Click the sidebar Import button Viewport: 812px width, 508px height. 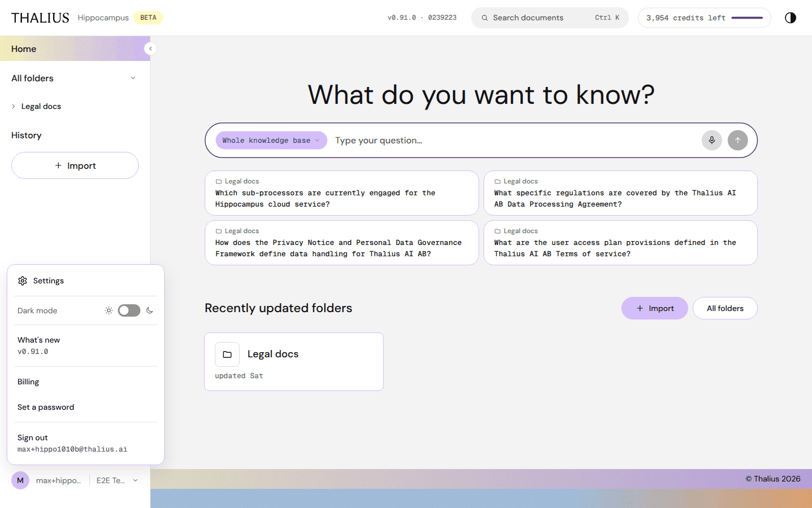point(75,165)
